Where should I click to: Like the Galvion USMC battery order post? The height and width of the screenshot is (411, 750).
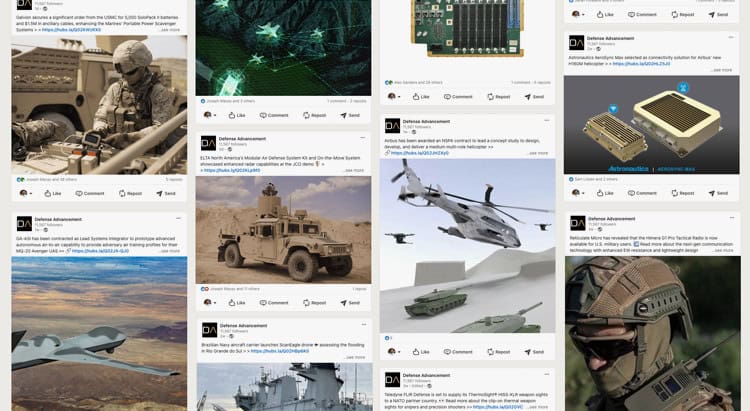[53, 193]
